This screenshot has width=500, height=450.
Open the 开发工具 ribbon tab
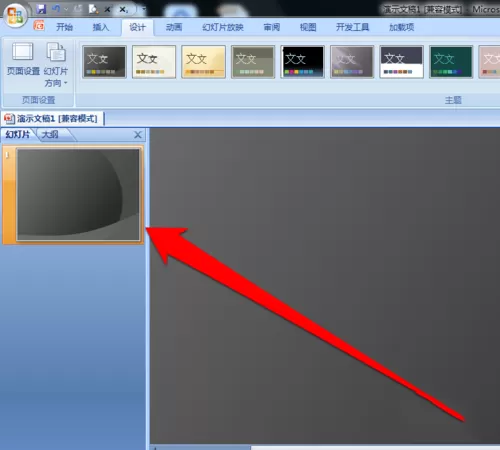(352, 27)
